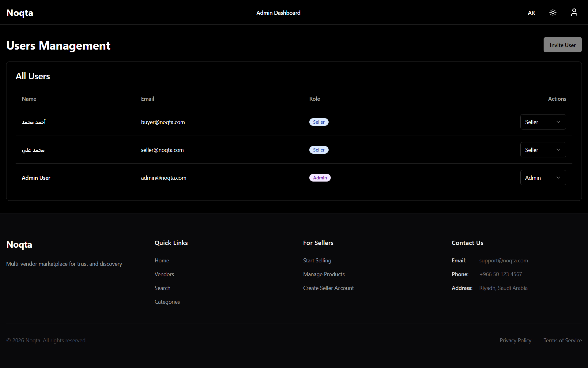This screenshot has width=588, height=368.
Task: Open the Create Seller Account link
Action: coord(328,288)
